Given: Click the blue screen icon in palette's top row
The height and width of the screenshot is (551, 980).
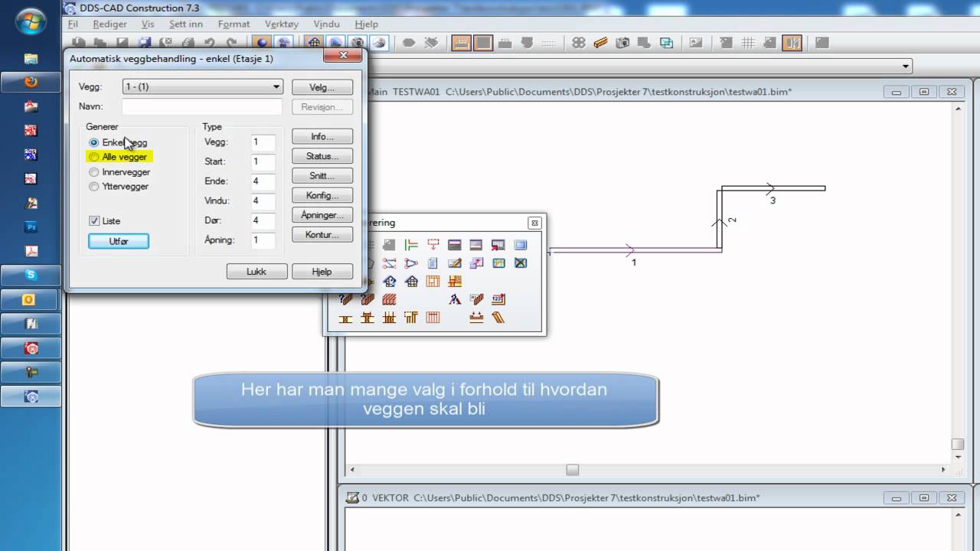Looking at the screenshot, I should 521,245.
